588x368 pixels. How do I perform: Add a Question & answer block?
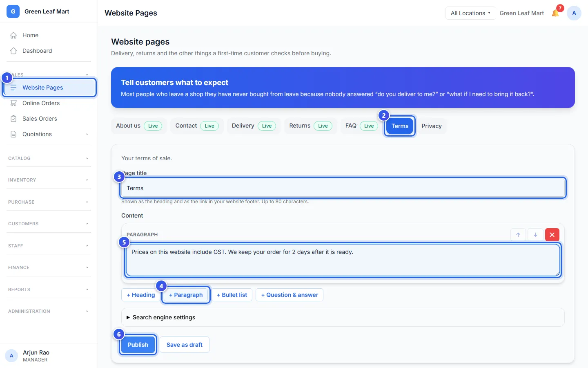(x=290, y=295)
